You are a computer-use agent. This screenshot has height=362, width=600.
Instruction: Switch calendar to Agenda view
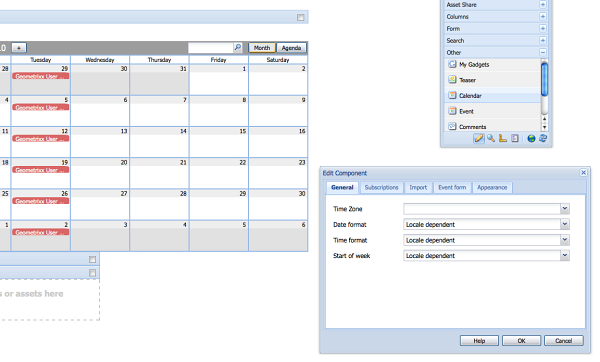(x=291, y=48)
